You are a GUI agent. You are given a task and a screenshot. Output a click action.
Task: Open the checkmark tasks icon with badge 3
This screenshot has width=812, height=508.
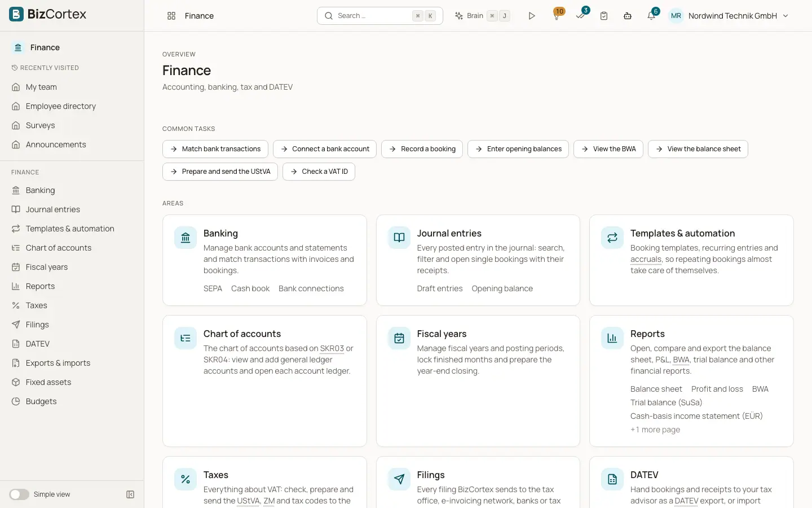580,16
